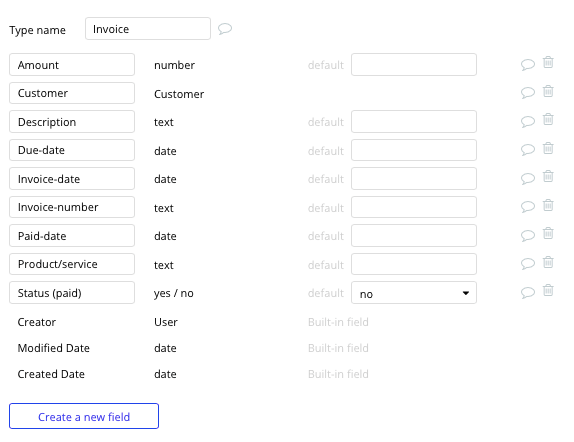Click trash icon for Invoice-date field

(x=548, y=176)
